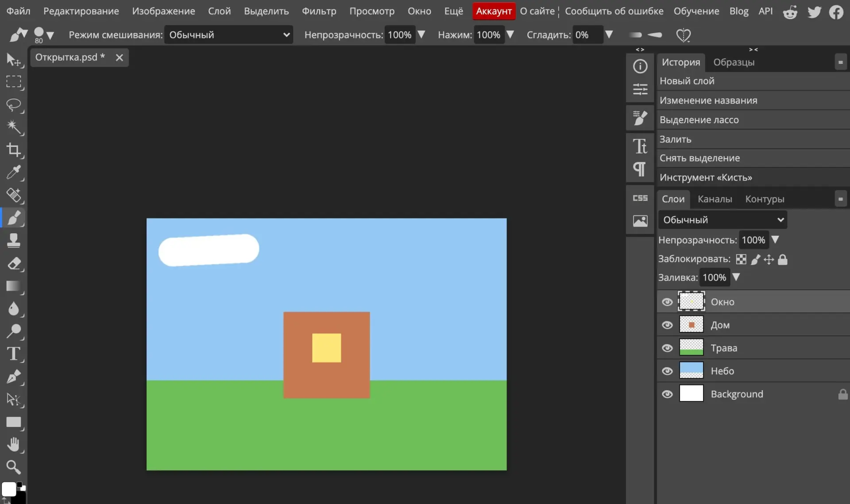
Task: Select the Lasso tool
Action: [14, 105]
